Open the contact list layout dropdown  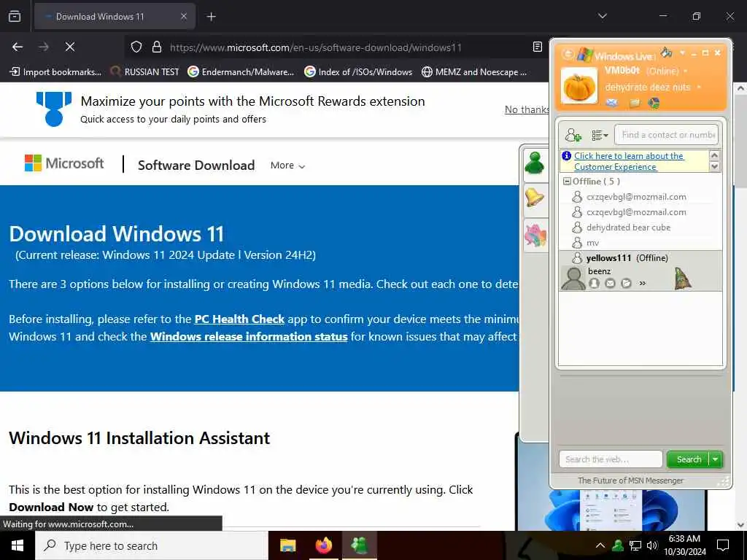600,135
